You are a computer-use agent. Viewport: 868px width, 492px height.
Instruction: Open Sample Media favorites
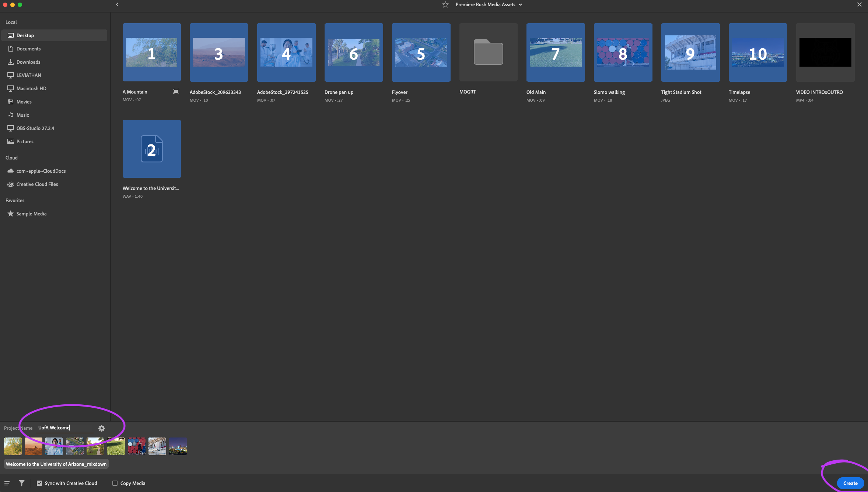tap(31, 214)
